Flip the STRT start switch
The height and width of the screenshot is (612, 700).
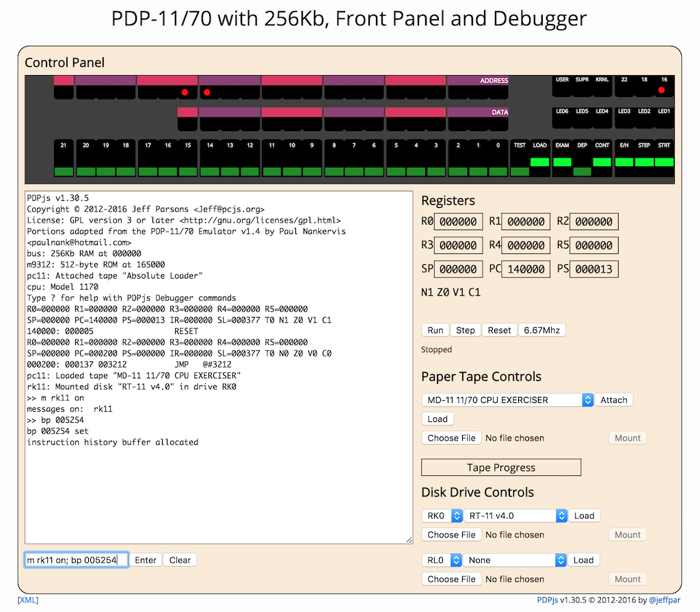tap(664, 159)
